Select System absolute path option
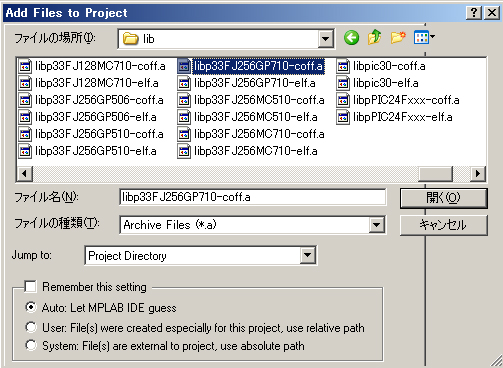 [x=31, y=345]
